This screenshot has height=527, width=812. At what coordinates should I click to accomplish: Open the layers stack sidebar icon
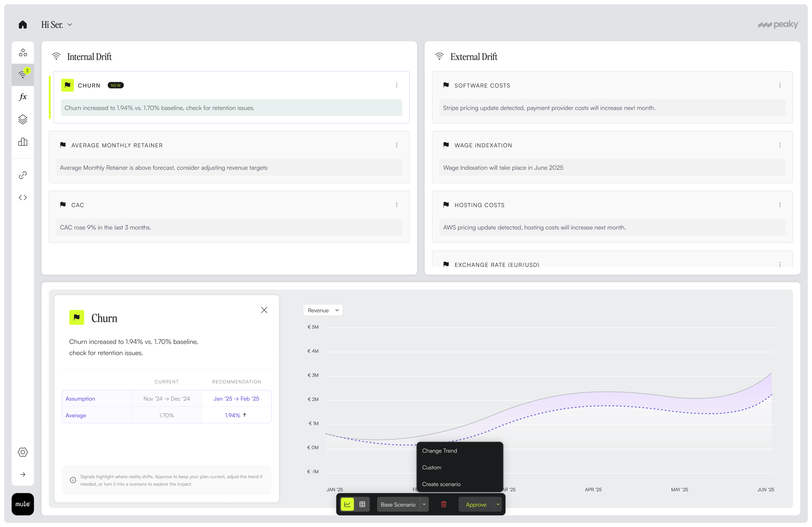click(x=23, y=119)
